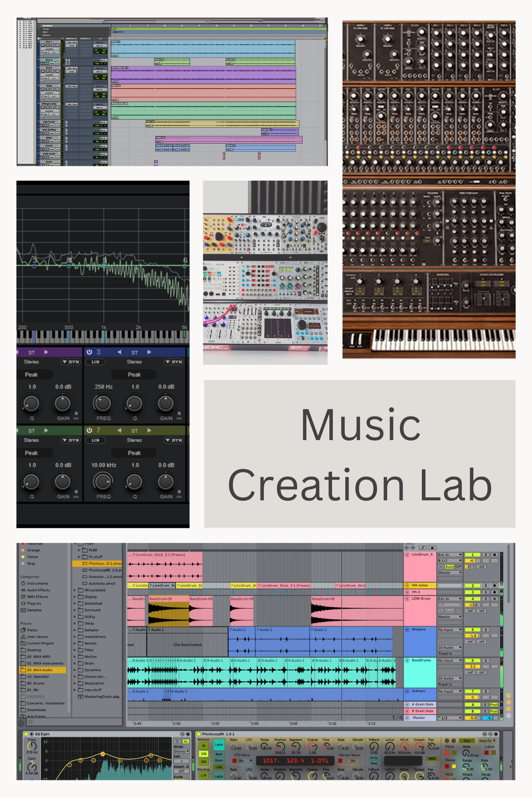Arm the HH-noise track for recording
This screenshot has height=798, width=532.
(x=494, y=585)
